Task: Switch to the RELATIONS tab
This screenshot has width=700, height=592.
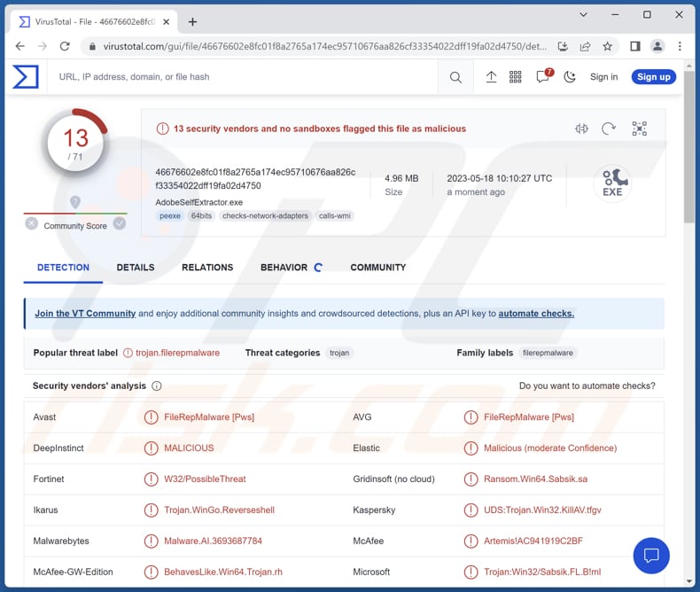Action: point(207,267)
